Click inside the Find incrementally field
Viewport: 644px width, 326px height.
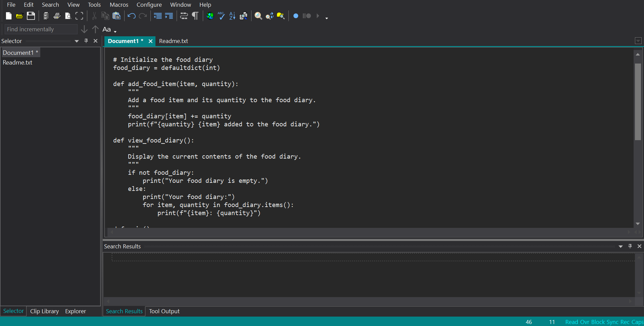tap(40, 29)
